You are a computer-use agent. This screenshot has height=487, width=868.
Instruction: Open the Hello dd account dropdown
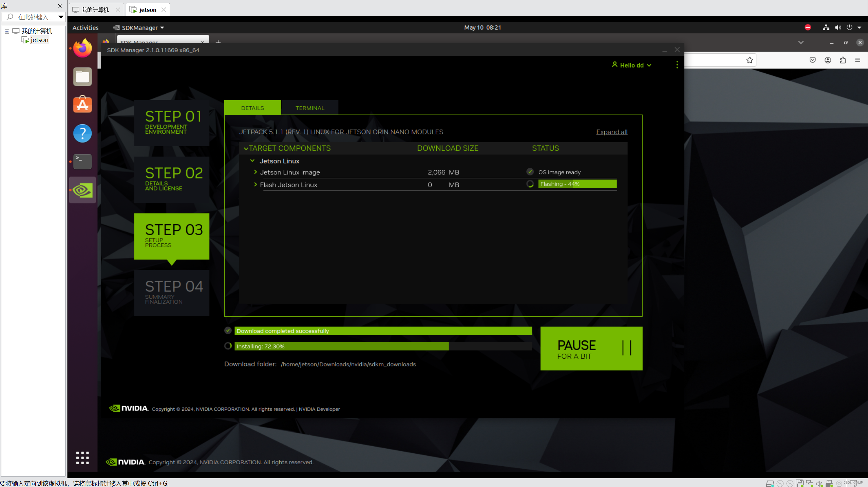coord(632,65)
